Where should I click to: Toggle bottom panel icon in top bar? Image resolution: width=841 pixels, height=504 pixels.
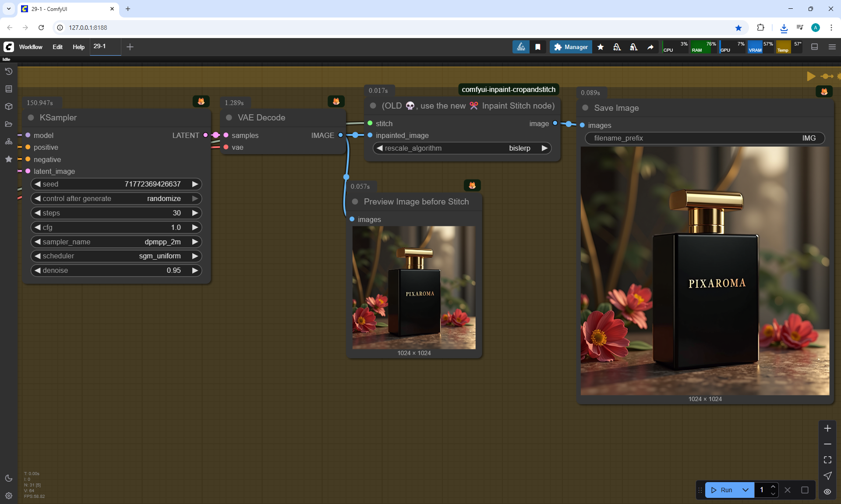(814, 47)
